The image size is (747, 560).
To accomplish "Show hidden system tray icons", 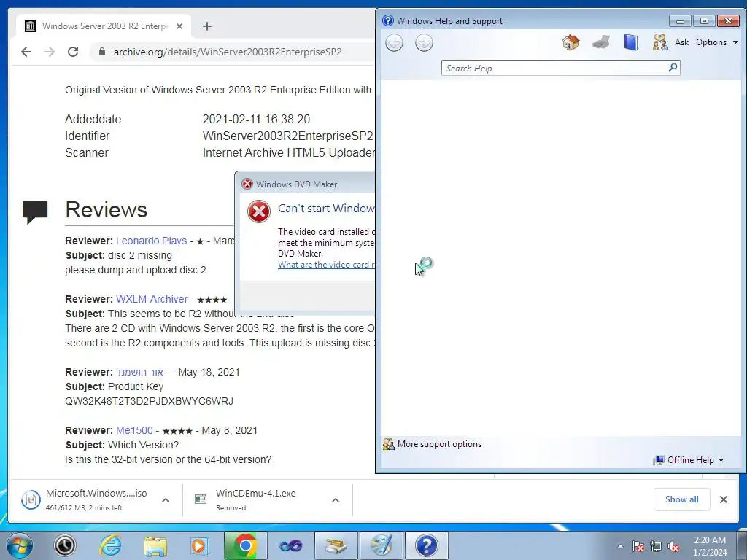I will point(620,546).
